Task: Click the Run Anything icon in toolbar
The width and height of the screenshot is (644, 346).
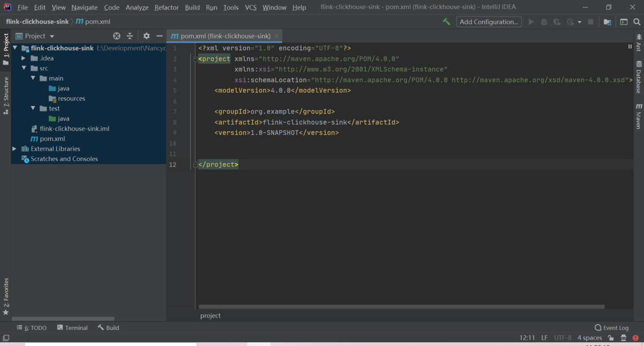Action: 624,22
